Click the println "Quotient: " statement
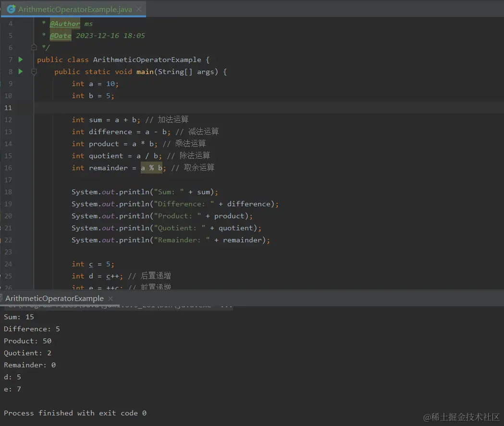Image resolution: width=504 pixels, height=426 pixels. [166, 228]
